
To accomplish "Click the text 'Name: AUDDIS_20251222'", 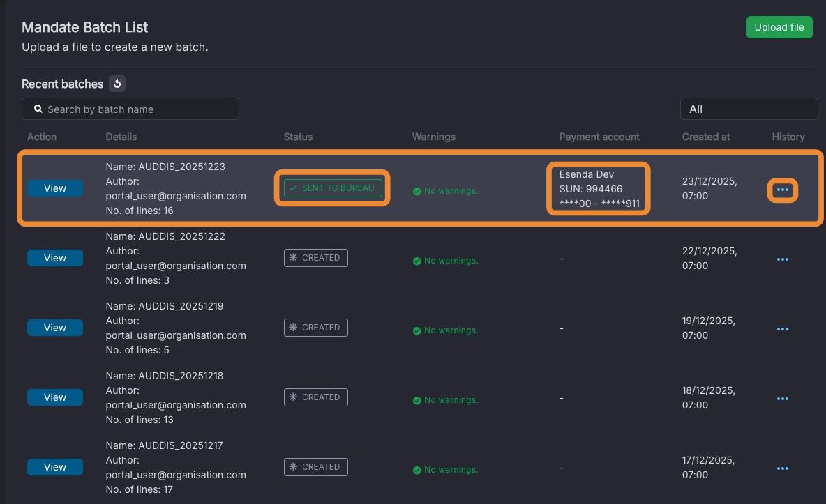I will pos(165,236).
